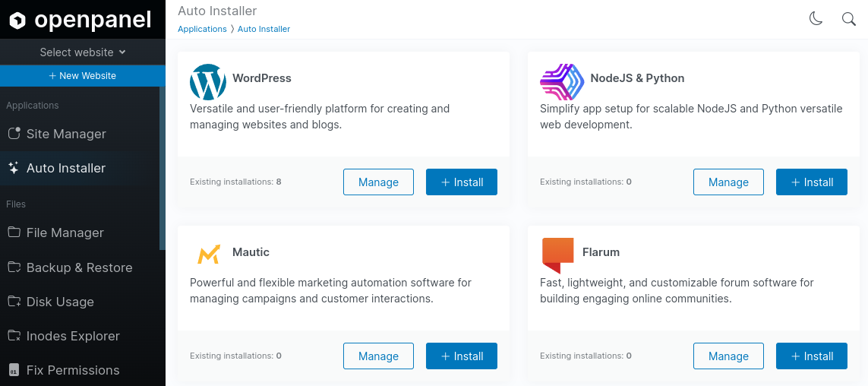Click the NodeJS & Python title
868x386 pixels.
pyautogui.click(x=637, y=78)
